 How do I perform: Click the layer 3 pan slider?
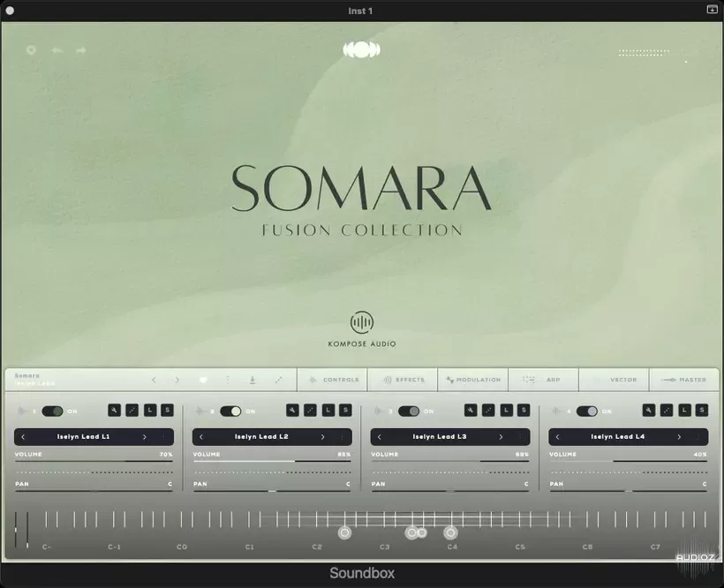click(x=450, y=491)
